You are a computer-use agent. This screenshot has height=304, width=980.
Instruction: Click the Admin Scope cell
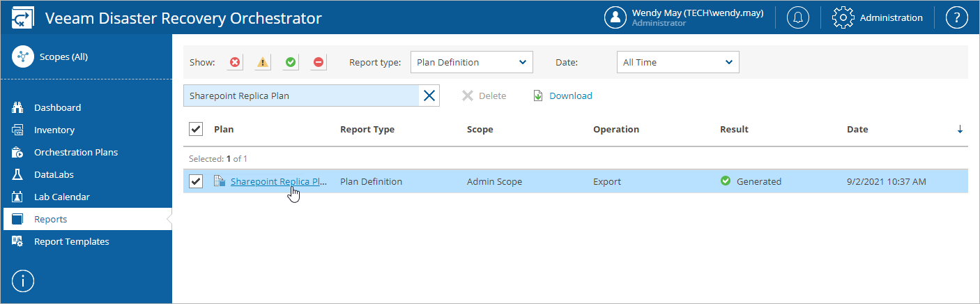(x=494, y=181)
